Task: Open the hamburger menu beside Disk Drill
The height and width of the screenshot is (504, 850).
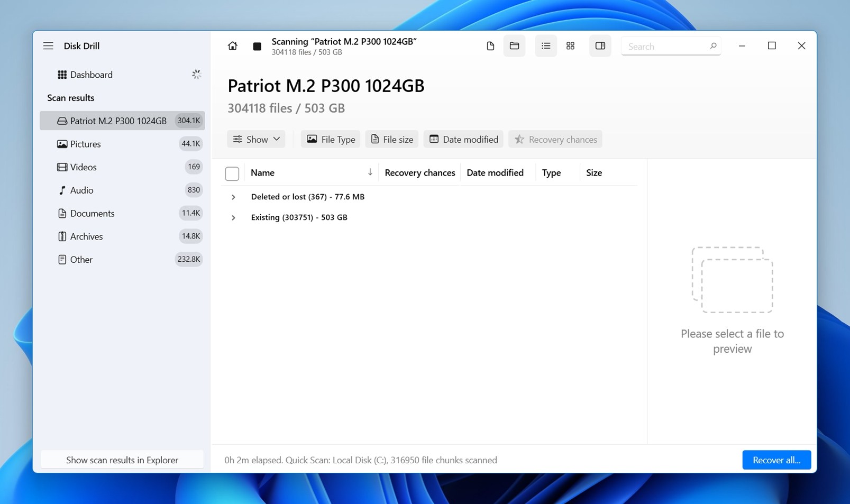Action: point(48,46)
